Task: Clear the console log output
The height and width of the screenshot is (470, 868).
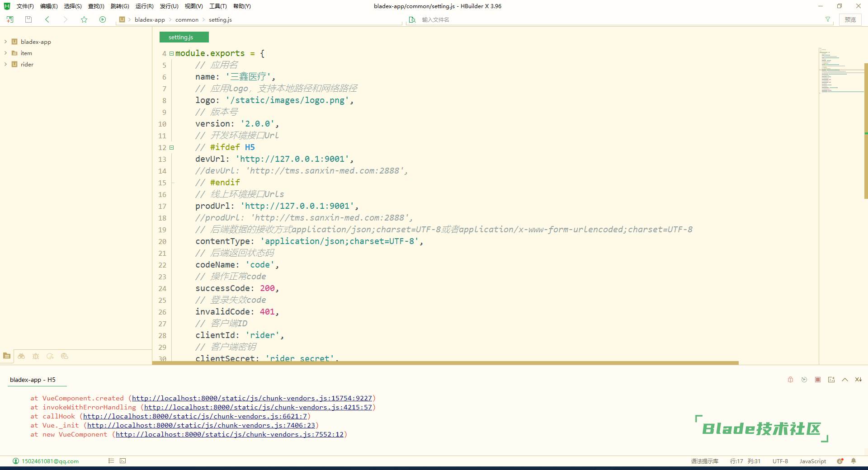Action: (x=858, y=380)
